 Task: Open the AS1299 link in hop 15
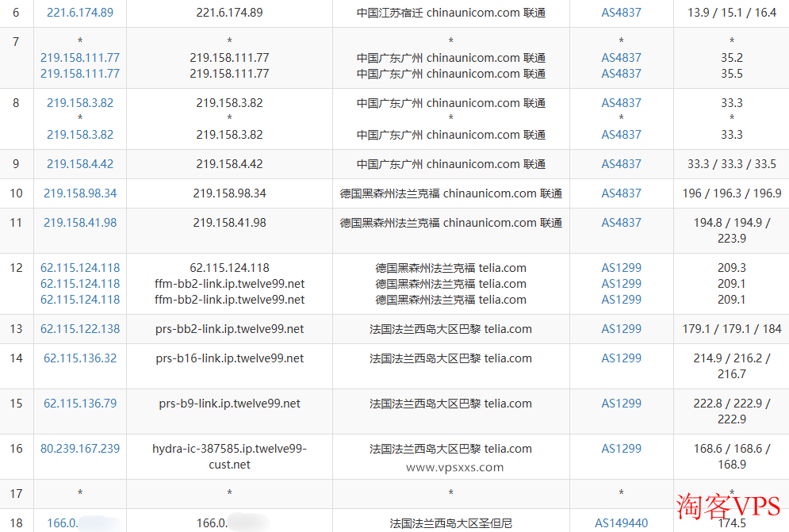coord(622,404)
